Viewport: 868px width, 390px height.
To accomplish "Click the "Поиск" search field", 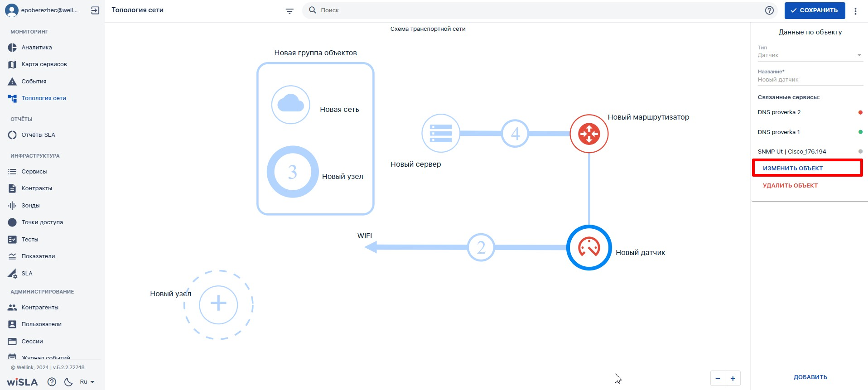I will 540,10.
